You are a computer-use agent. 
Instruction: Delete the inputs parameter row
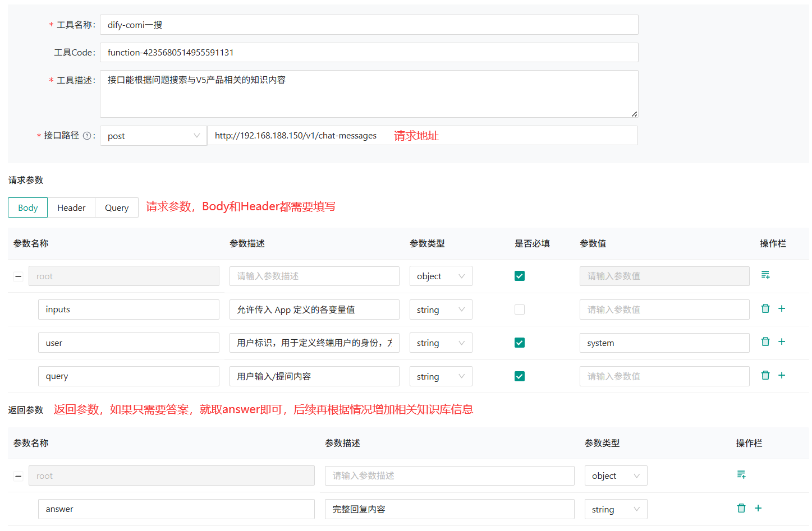765,308
